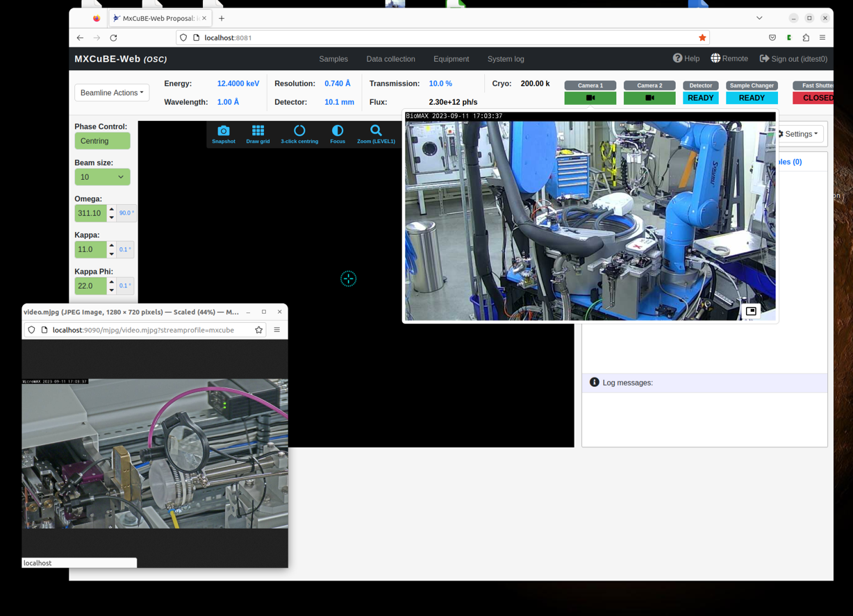Click the Centring phase control box

[102, 141]
